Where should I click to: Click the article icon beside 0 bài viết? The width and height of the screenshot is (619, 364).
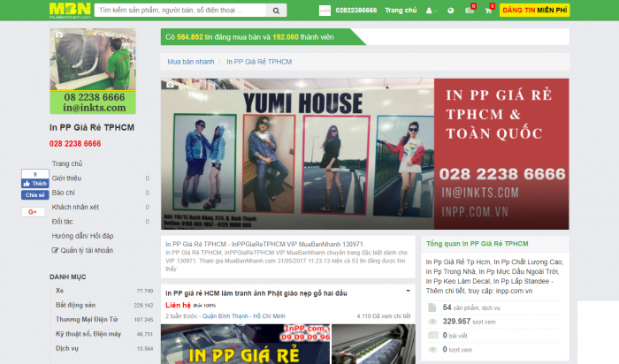(433, 335)
